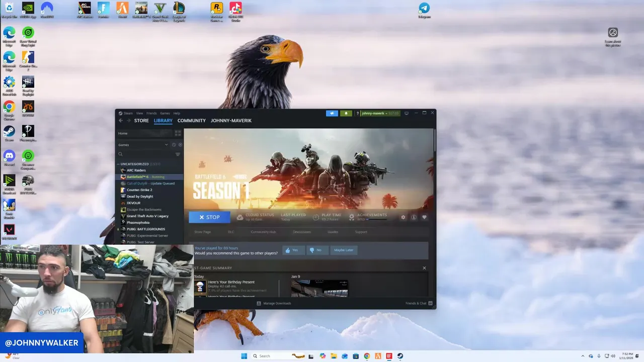Select Phasmophobia in the library list
Viewport: 644px width, 362px height.
click(138, 223)
